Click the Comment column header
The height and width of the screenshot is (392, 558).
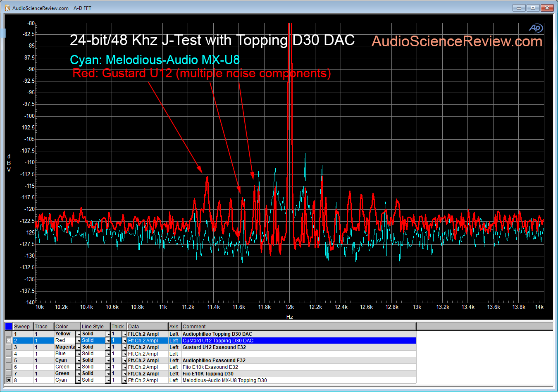[x=299, y=327]
